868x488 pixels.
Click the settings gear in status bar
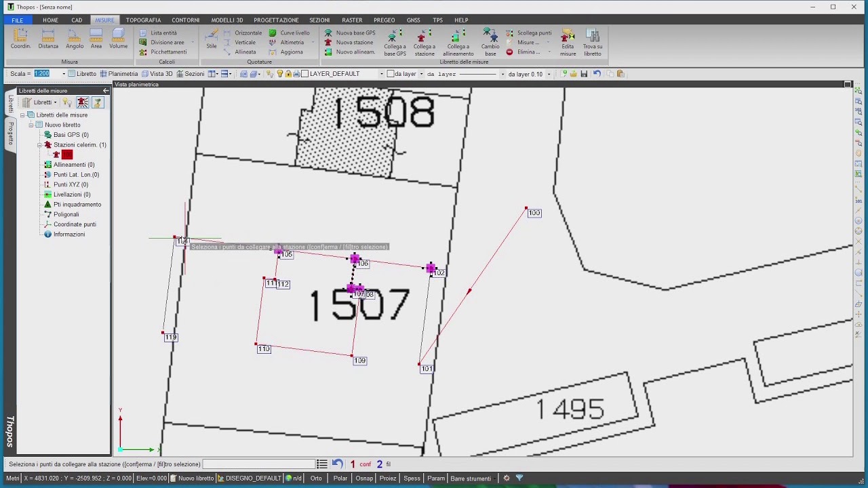pos(506,478)
